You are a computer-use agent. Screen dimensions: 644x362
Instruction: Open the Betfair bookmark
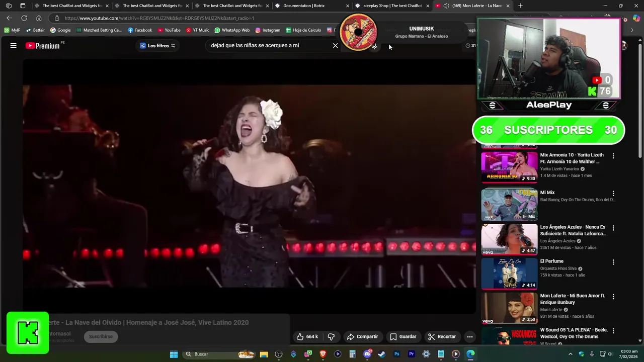pyautogui.click(x=35, y=30)
